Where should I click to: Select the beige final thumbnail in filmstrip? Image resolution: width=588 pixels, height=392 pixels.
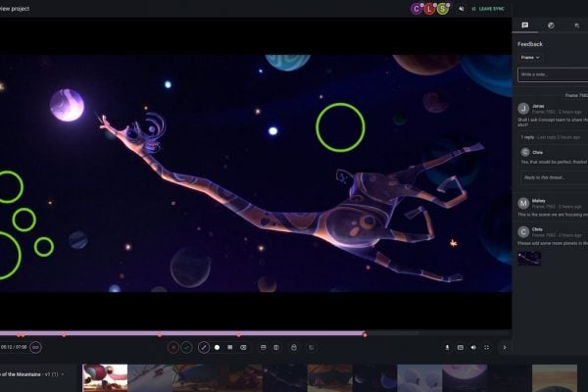(555, 378)
